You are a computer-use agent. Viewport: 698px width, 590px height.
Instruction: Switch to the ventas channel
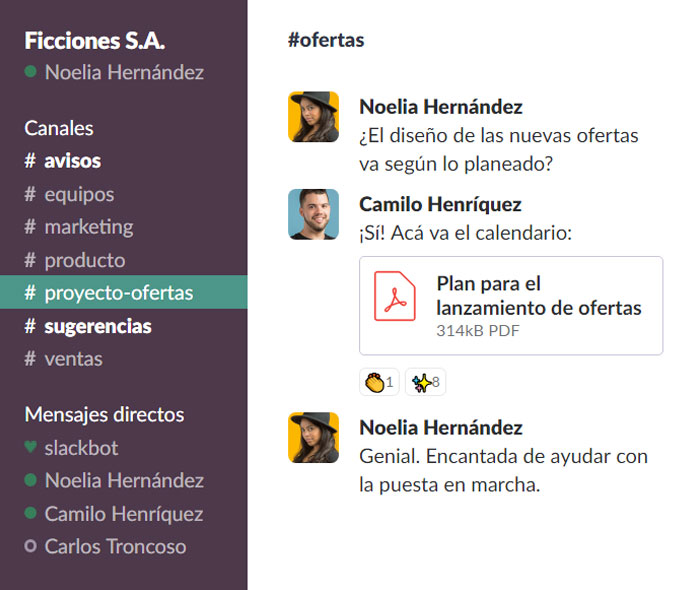pos(73,359)
